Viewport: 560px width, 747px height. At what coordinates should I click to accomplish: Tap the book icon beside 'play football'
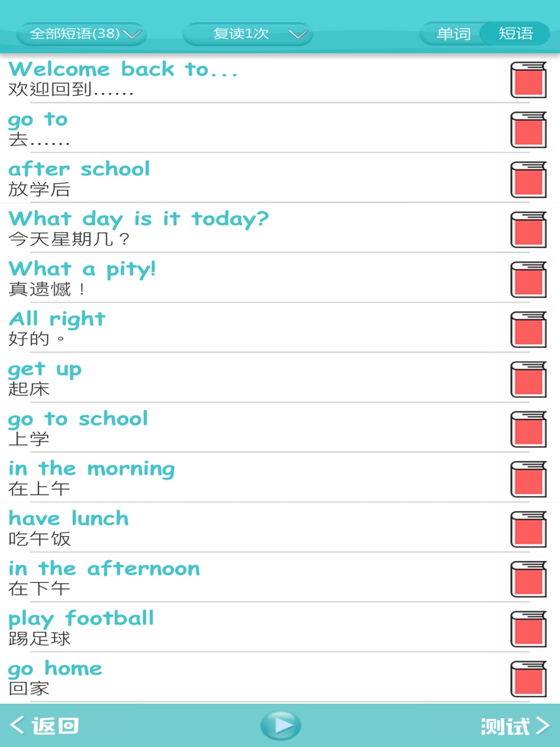pos(529,629)
